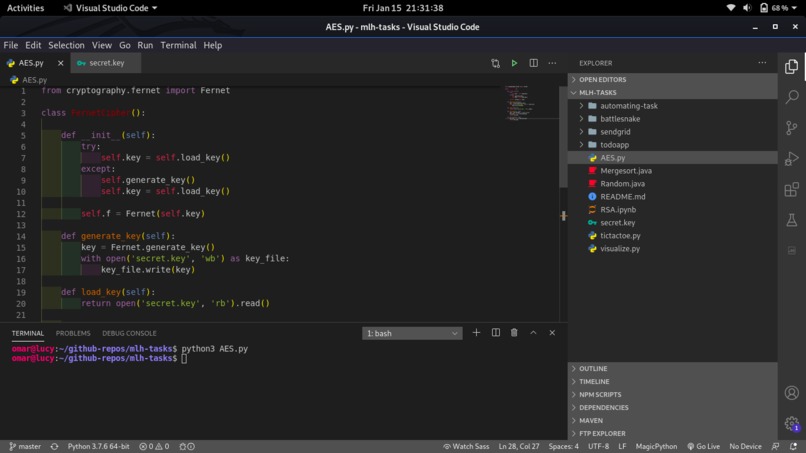Select the Python 3.7.6 64-bit interpreter
806x453 pixels.
[x=98, y=446]
